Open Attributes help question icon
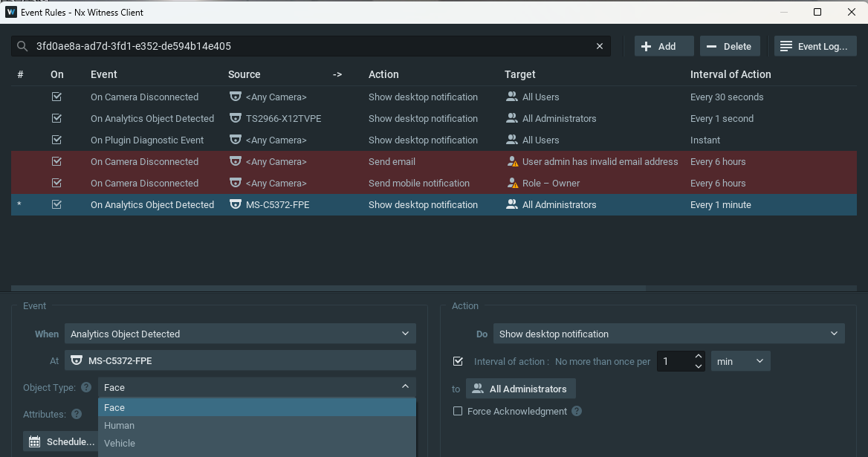This screenshot has width=868, height=457. [x=77, y=414]
